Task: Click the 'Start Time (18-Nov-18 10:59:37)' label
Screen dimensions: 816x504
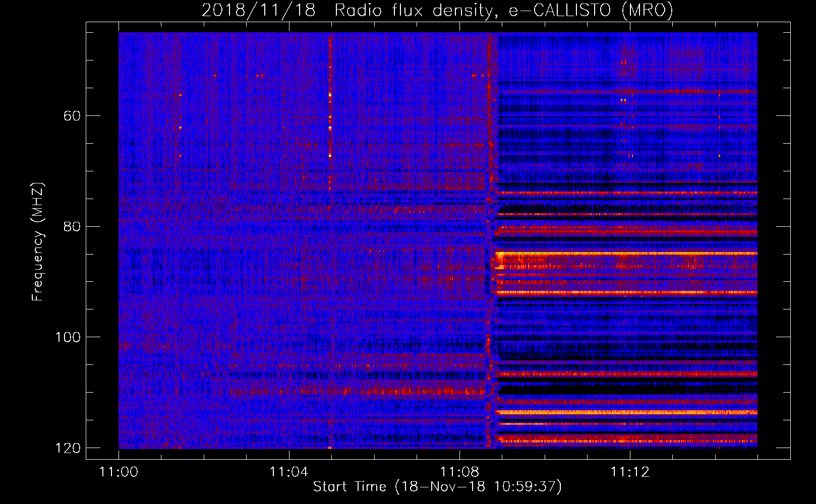Action: tap(437, 487)
